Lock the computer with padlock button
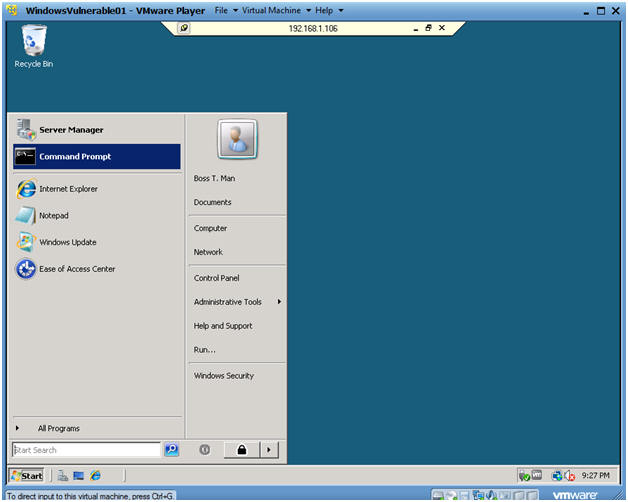The width and height of the screenshot is (628, 502). point(242,450)
